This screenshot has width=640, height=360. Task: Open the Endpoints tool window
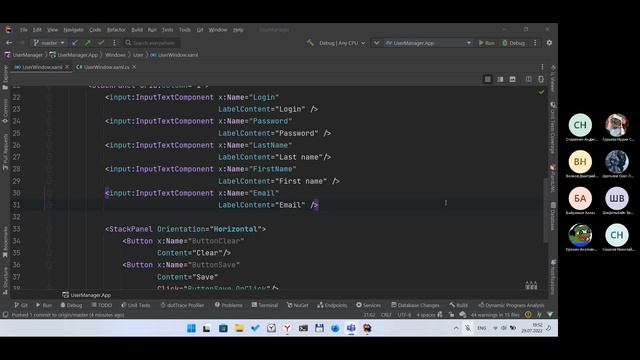332,305
